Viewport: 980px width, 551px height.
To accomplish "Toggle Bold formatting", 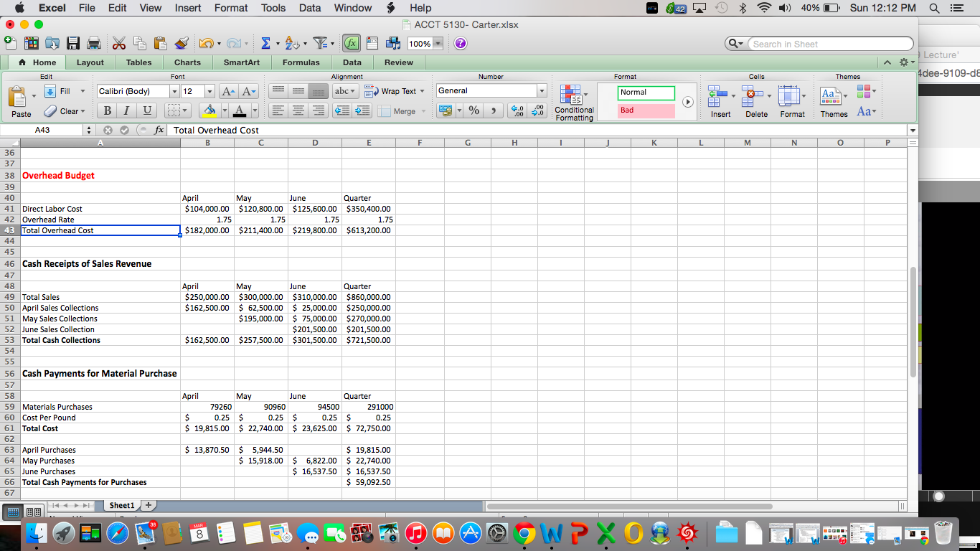I will pyautogui.click(x=107, y=110).
